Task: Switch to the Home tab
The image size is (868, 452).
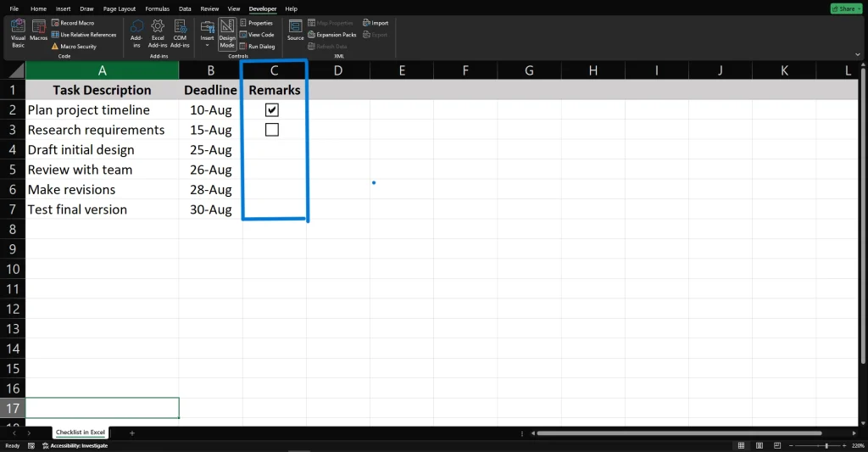Action: [38, 8]
